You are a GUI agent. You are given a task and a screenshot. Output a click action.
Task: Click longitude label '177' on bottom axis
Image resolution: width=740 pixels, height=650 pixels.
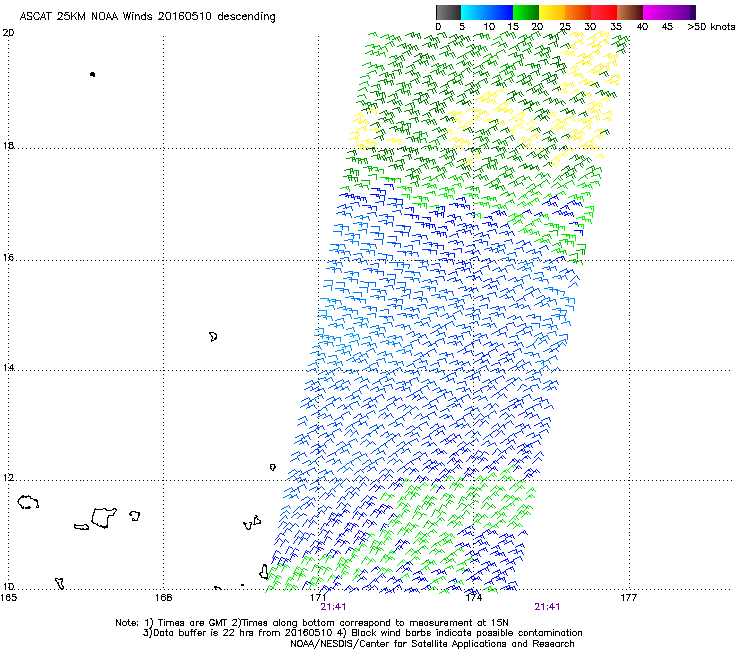(x=628, y=598)
